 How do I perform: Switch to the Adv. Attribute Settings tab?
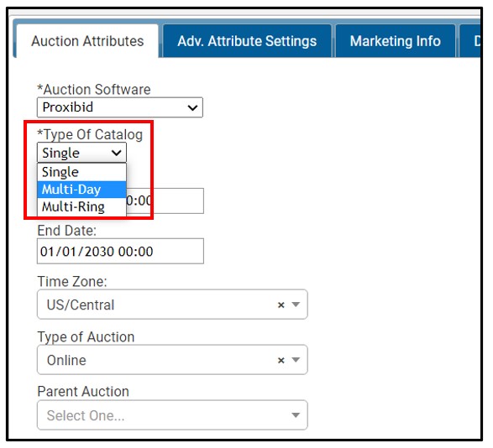coord(247,41)
